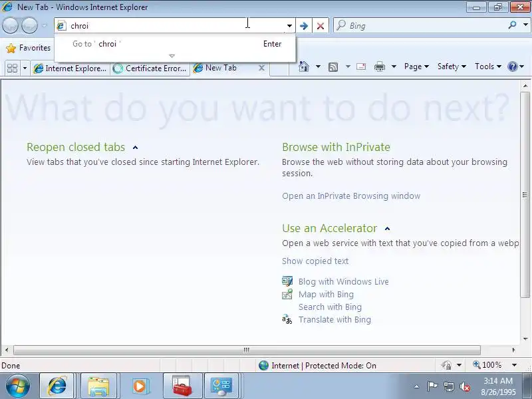This screenshot has width=532, height=399.
Task: Open Windows Explorer folder taskbar icon
Action: click(x=98, y=386)
